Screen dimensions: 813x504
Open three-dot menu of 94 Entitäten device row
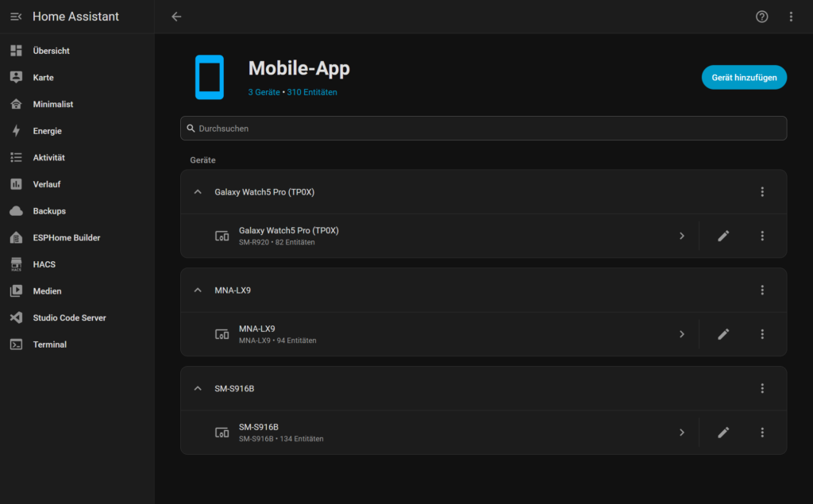coord(762,334)
